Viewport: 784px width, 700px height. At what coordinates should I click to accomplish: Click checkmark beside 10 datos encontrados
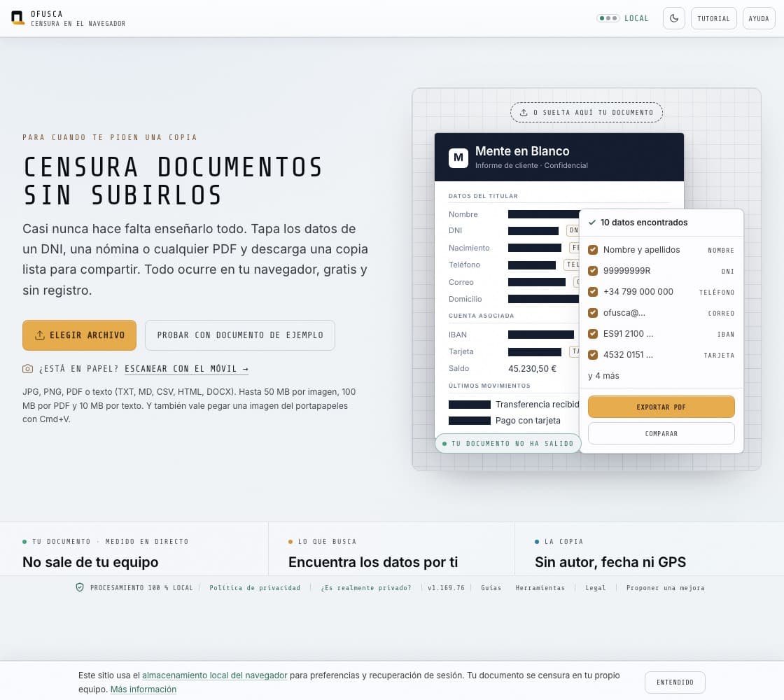click(592, 223)
